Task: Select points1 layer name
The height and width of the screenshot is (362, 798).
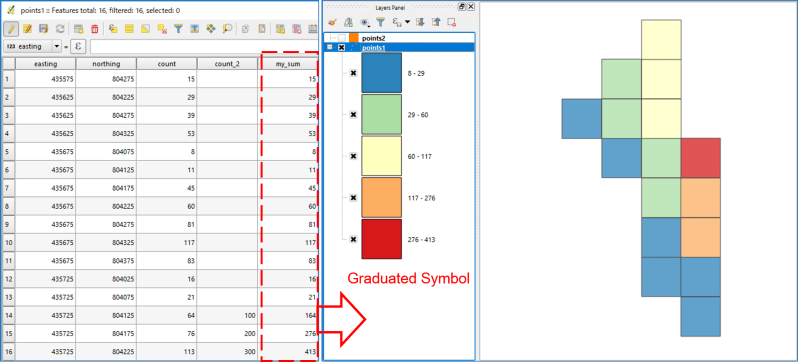Action: tap(374, 47)
